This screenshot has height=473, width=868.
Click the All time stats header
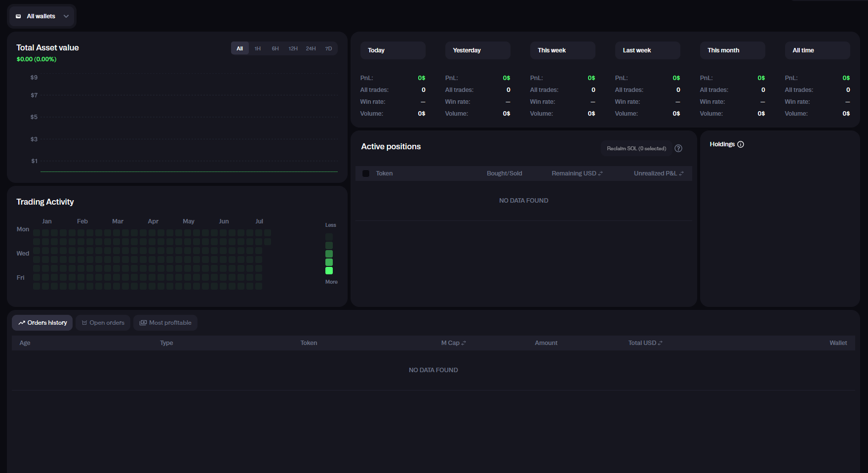click(x=817, y=50)
